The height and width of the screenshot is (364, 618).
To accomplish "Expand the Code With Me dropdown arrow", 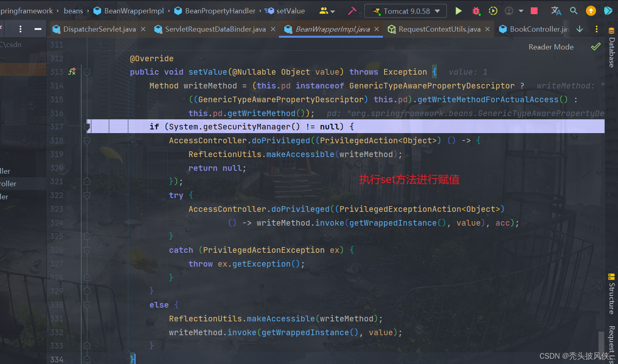I will [x=333, y=12].
